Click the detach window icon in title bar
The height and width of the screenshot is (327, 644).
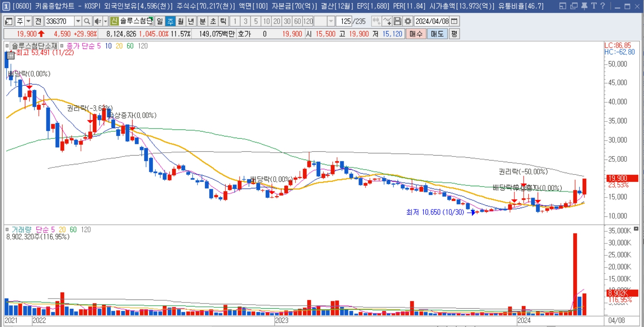click(x=574, y=6)
